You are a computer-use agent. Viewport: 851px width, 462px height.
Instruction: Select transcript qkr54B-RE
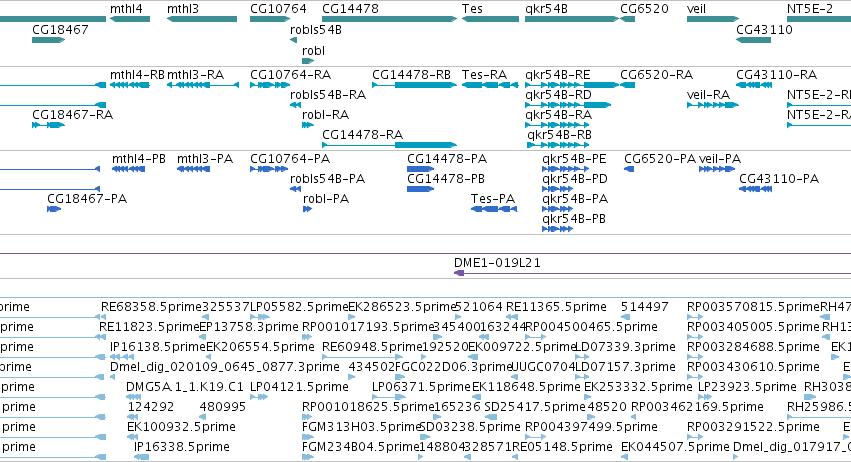click(557, 75)
